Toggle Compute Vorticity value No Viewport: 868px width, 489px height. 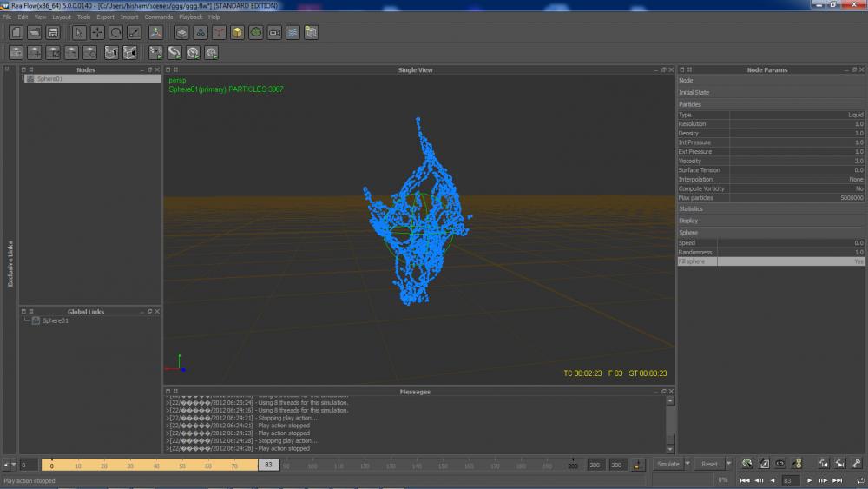pyautogui.click(x=858, y=188)
